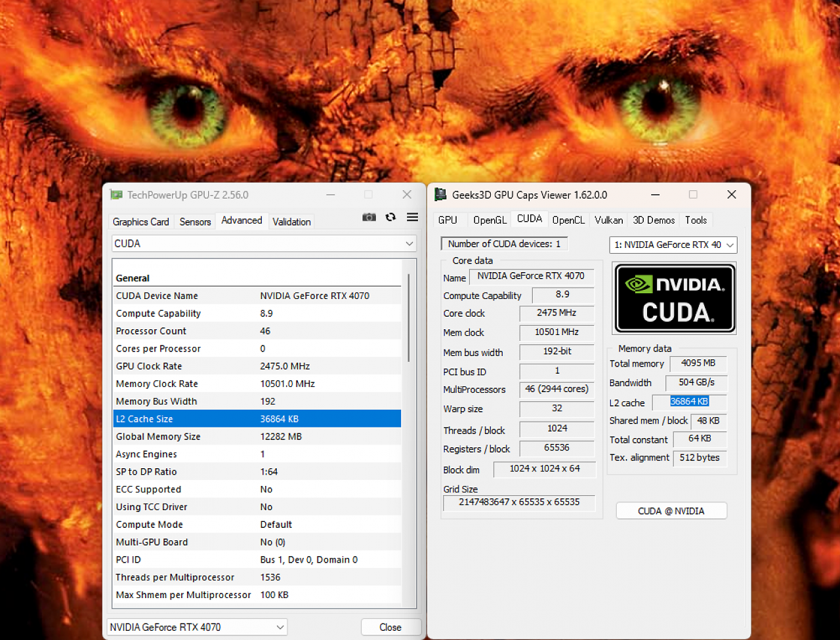
Task: Click the Grid Size value field
Action: click(x=519, y=502)
